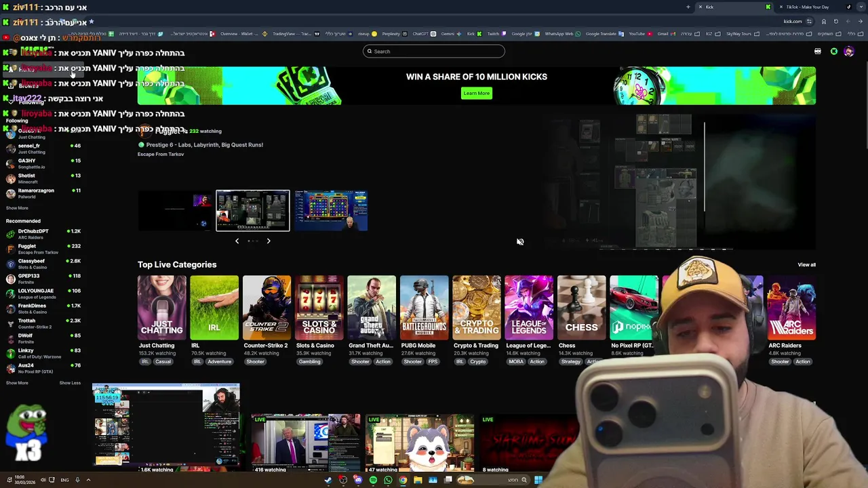Open the Slots & Casino category card
The width and height of the screenshot is (868, 488).
pyautogui.click(x=319, y=307)
